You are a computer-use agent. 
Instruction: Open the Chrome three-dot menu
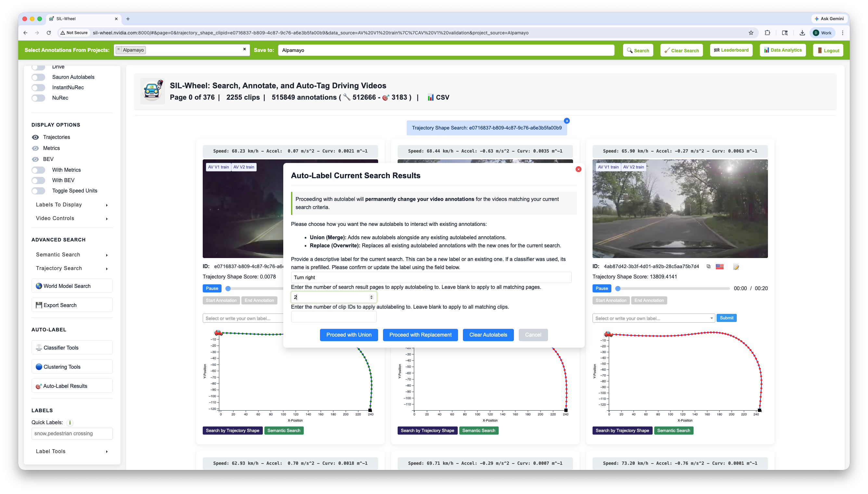click(x=843, y=33)
